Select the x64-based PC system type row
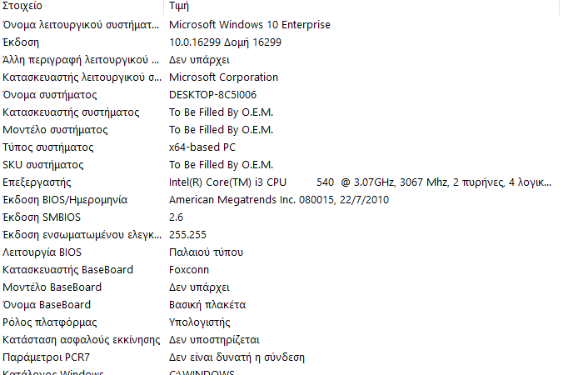 279,147
